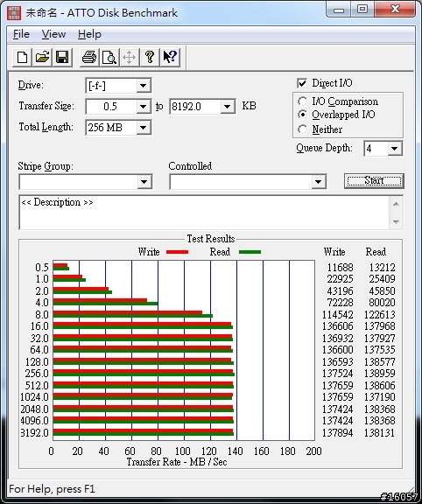Viewport: 422px width, 504px height.
Task: Click the Test Results heading
Action: [211, 239]
